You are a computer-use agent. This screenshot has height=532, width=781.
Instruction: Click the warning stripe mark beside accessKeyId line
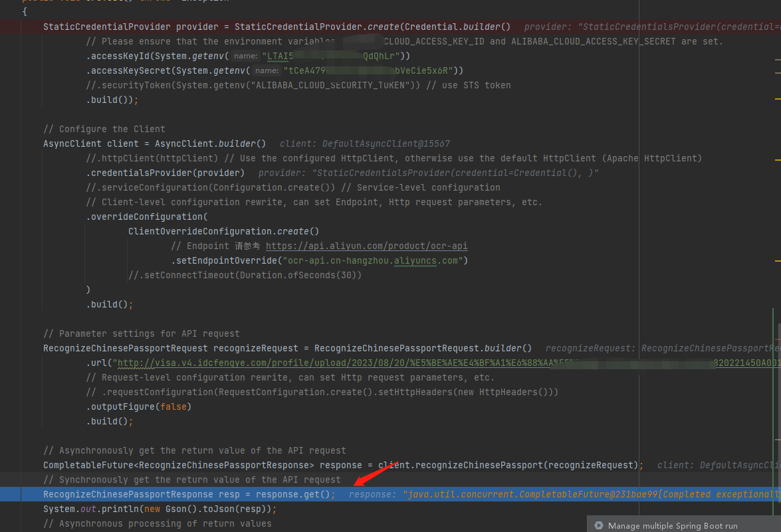(778, 60)
